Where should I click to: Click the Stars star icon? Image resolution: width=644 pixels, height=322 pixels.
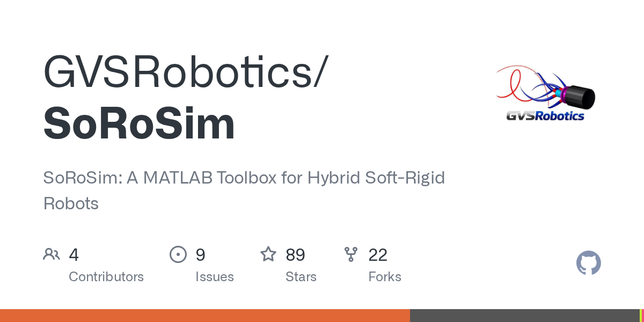click(x=268, y=254)
